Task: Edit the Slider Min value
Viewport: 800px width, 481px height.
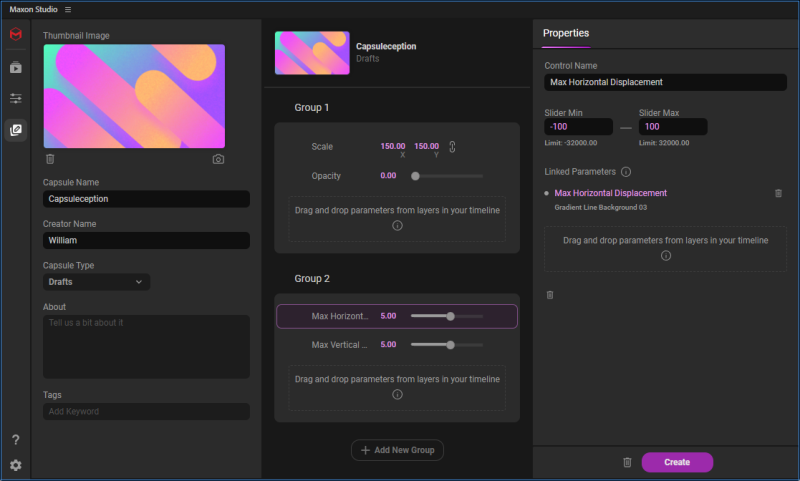Action: click(x=579, y=126)
